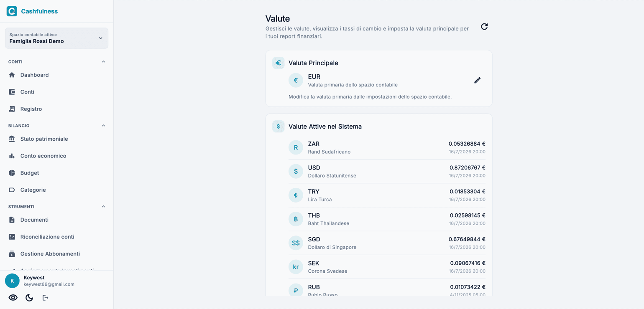
Task: Click the Gestione Abbonamenti icon
Action: (x=12, y=254)
